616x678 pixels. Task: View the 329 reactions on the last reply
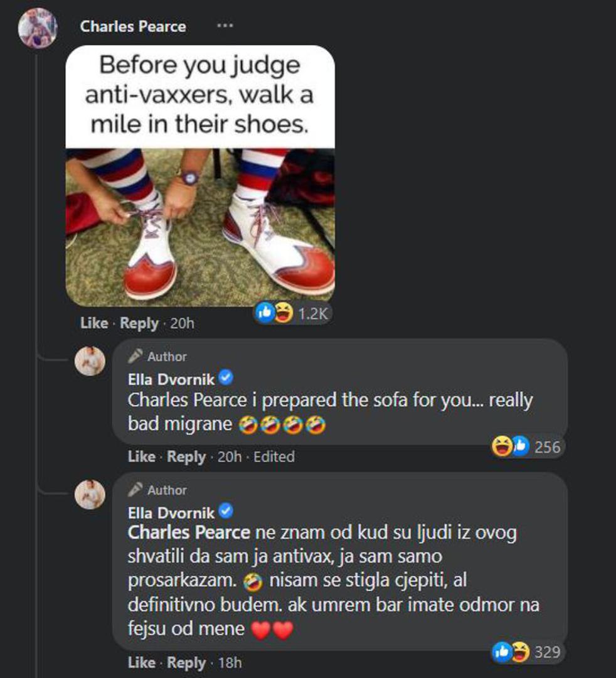pyautogui.click(x=528, y=652)
